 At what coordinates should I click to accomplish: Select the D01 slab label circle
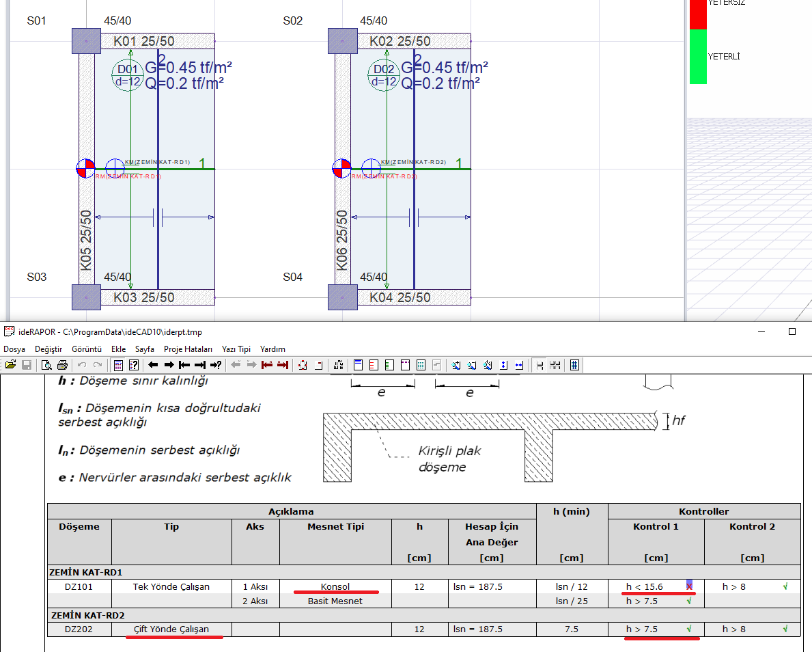point(127,75)
